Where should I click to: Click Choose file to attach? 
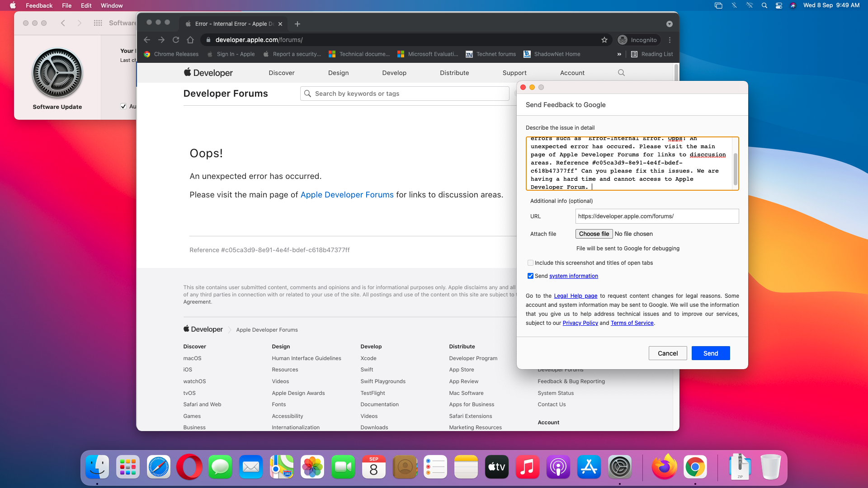pyautogui.click(x=594, y=234)
